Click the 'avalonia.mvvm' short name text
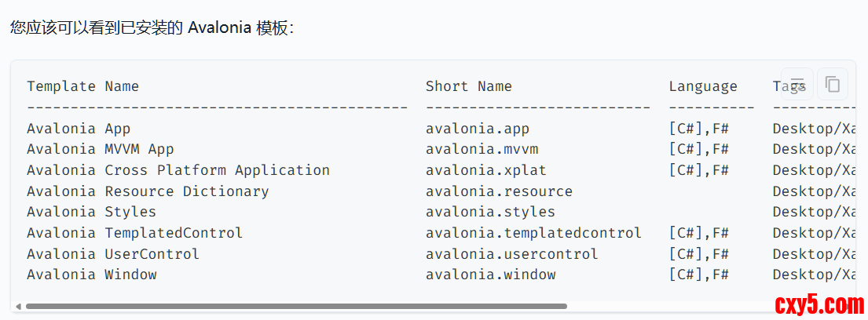 coord(482,149)
